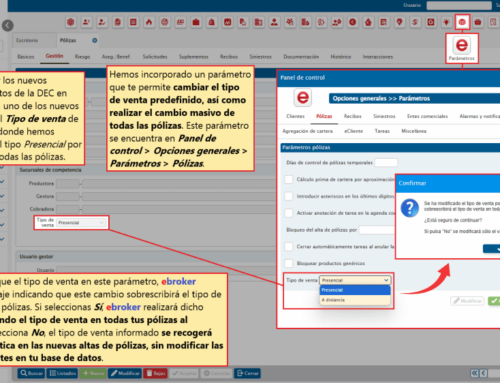Click the add-person toolbar icon
The height and width of the screenshot is (383, 500).
point(86,22)
